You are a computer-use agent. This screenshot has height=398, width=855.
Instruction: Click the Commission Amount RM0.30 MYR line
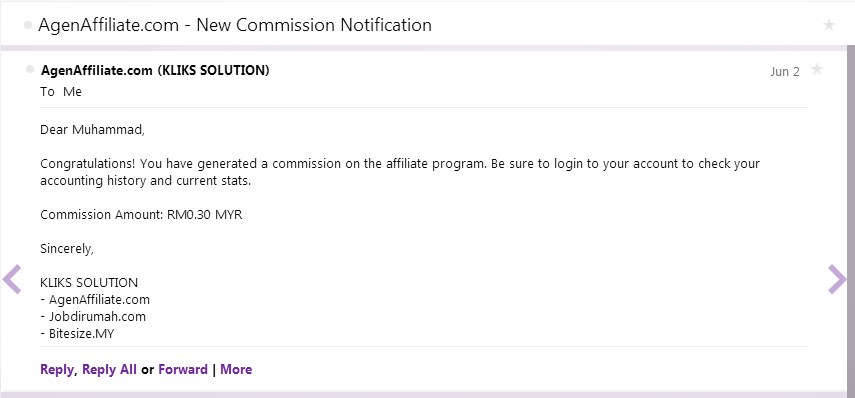coord(141,215)
